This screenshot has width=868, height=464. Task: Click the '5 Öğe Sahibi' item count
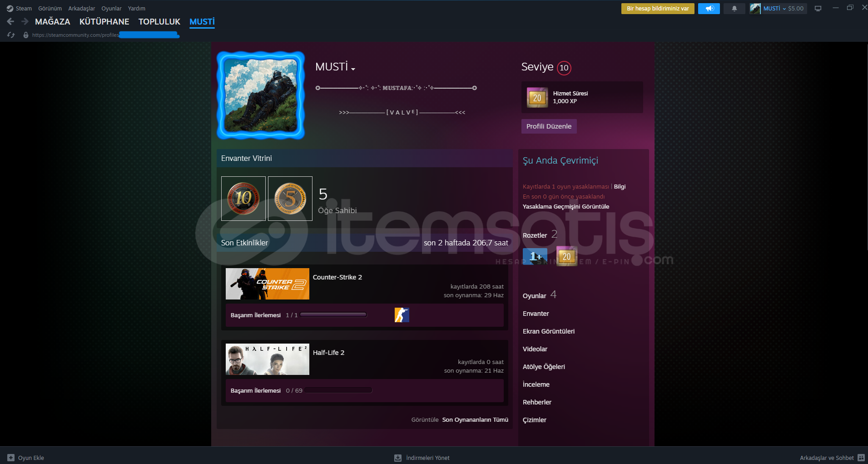click(x=337, y=200)
